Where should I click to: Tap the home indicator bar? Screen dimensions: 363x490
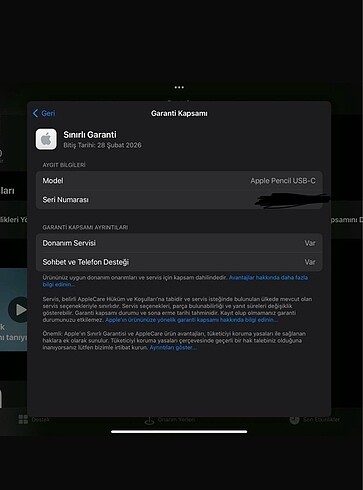click(179, 431)
